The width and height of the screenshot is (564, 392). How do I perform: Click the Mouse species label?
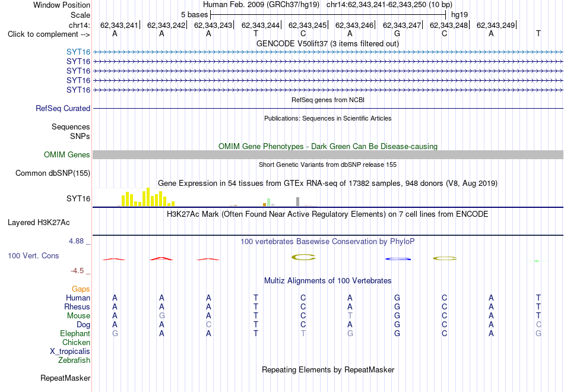click(78, 316)
